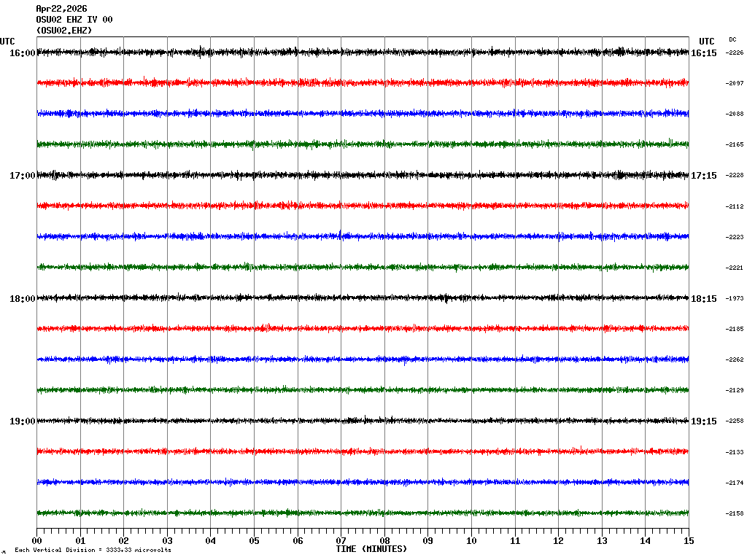Viewport: 747px width, 560px height.
Task: Click the 18:15 right-side time label
Action: 704,299
